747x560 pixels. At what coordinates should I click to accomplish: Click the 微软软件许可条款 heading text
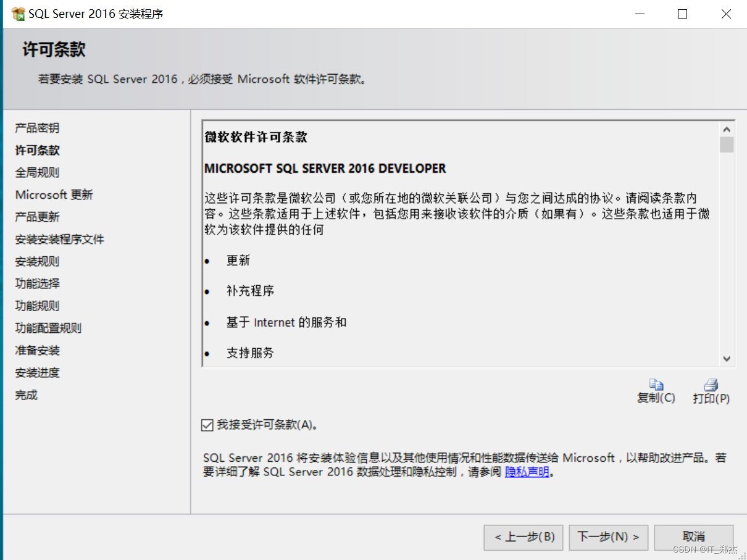tap(256, 138)
